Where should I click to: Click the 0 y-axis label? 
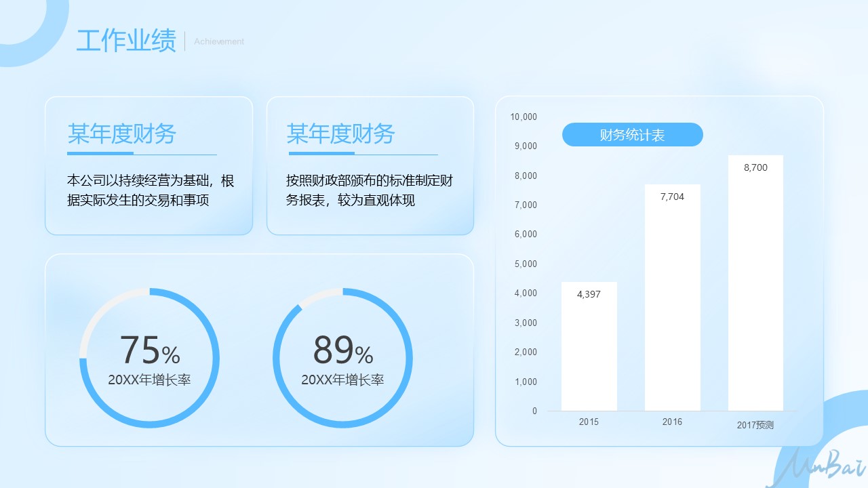tap(534, 411)
